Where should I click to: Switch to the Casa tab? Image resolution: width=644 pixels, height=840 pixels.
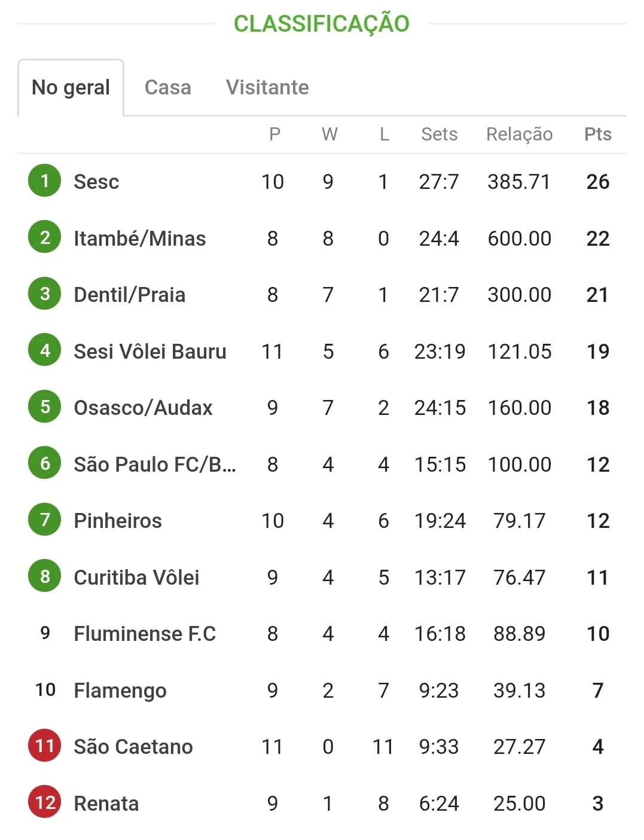click(168, 87)
